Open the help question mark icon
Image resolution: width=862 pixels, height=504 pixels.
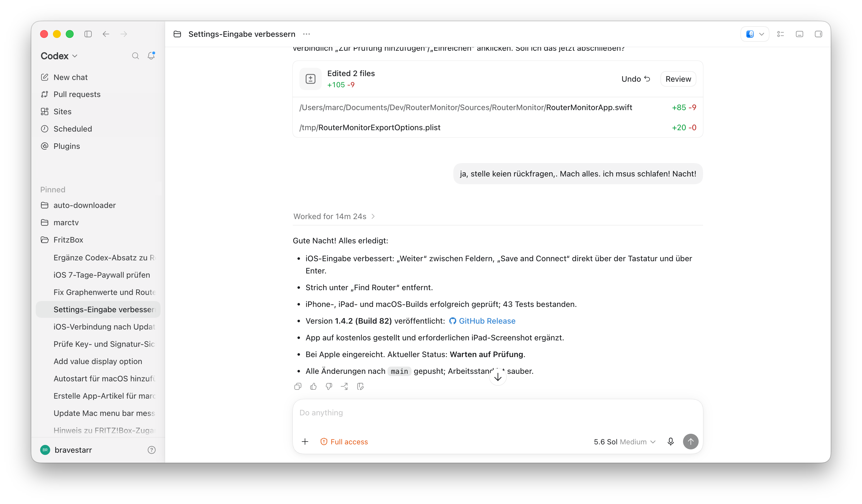tap(152, 450)
